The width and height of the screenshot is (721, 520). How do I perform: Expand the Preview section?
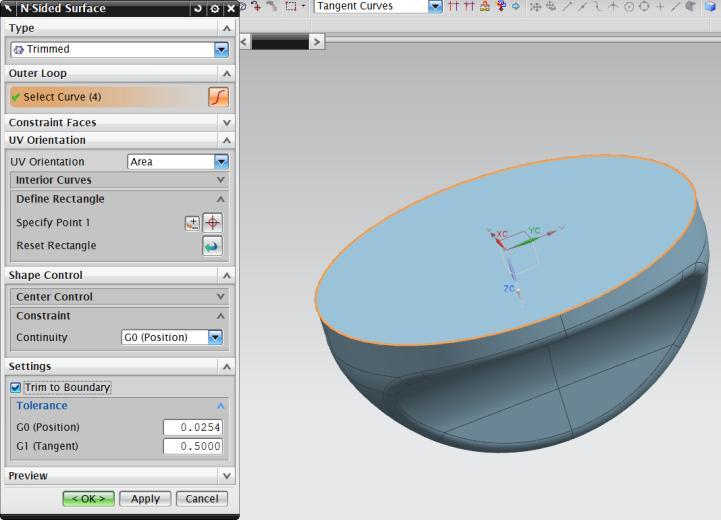(226, 476)
